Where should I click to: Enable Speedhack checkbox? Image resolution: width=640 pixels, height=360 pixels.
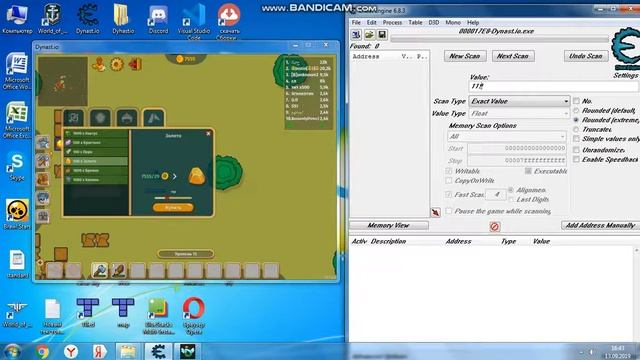click(576, 159)
